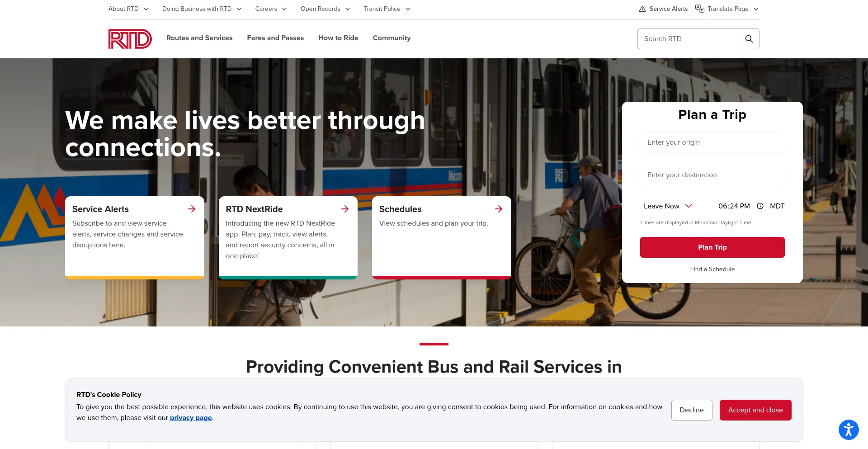Expand the Open Records dropdown chevron
The height and width of the screenshot is (449, 868).
[348, 9]
